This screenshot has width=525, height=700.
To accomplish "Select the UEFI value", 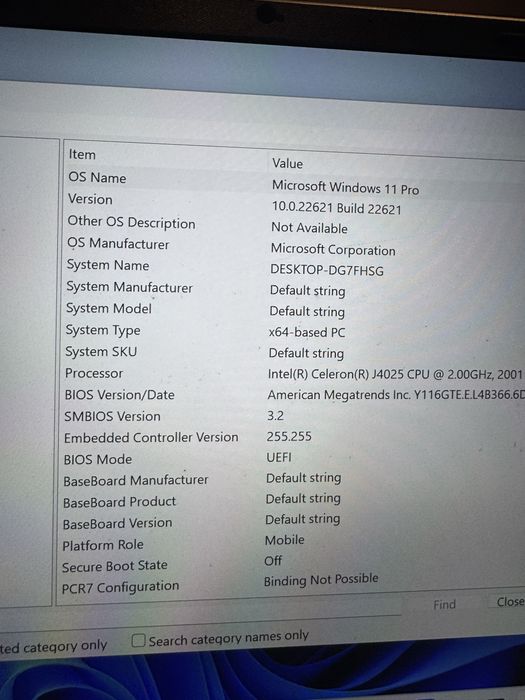I will pos(279,457).
